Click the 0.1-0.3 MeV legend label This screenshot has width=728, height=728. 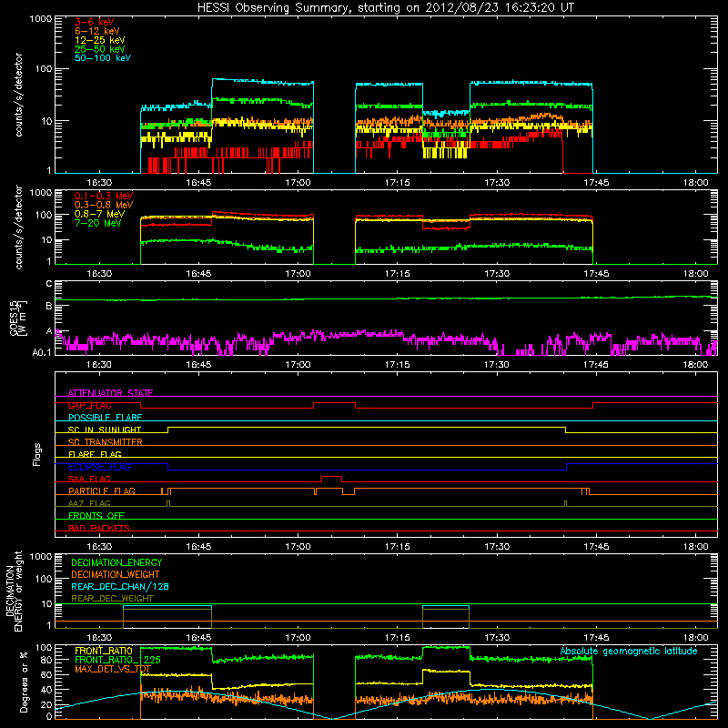pyautogui.click(x=104, y=196)
